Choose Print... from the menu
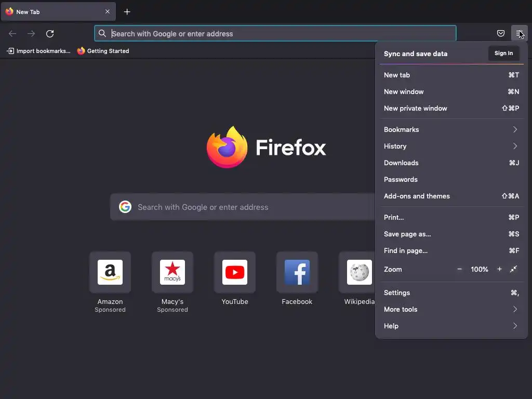Screen dimensions: 532x399 (x=451, y=218)
